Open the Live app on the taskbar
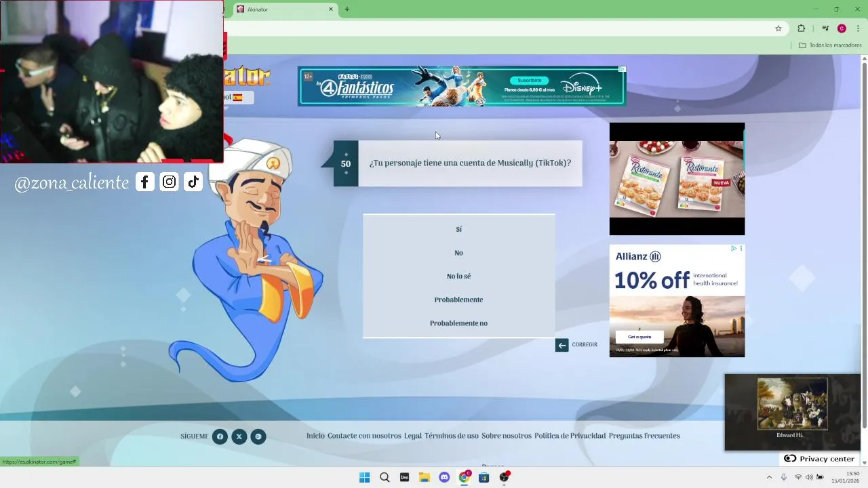Viewport: 868px width, 488px height. coord(404,477)
